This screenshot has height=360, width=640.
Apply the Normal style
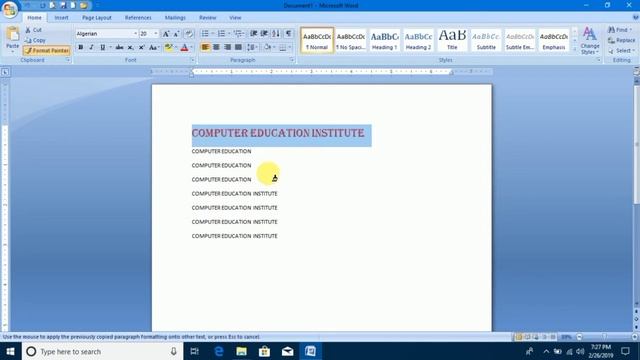click(x=317, y=40)
